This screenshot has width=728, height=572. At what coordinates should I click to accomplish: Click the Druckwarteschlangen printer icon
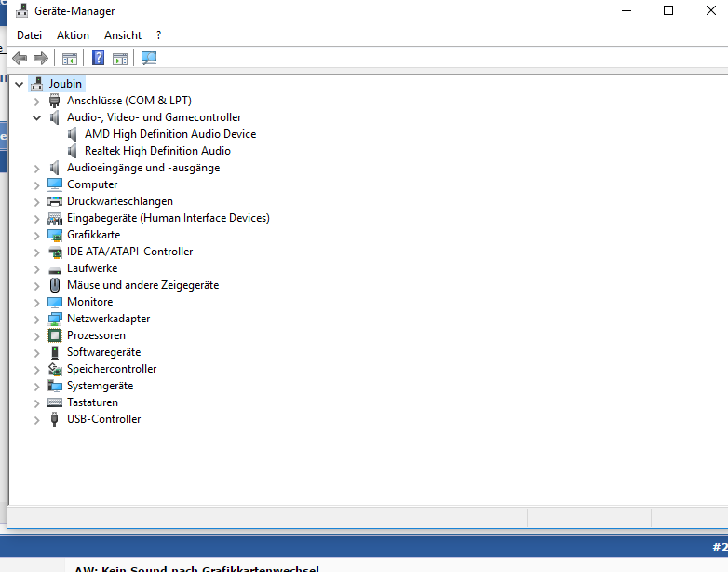(x=55, y=201)
